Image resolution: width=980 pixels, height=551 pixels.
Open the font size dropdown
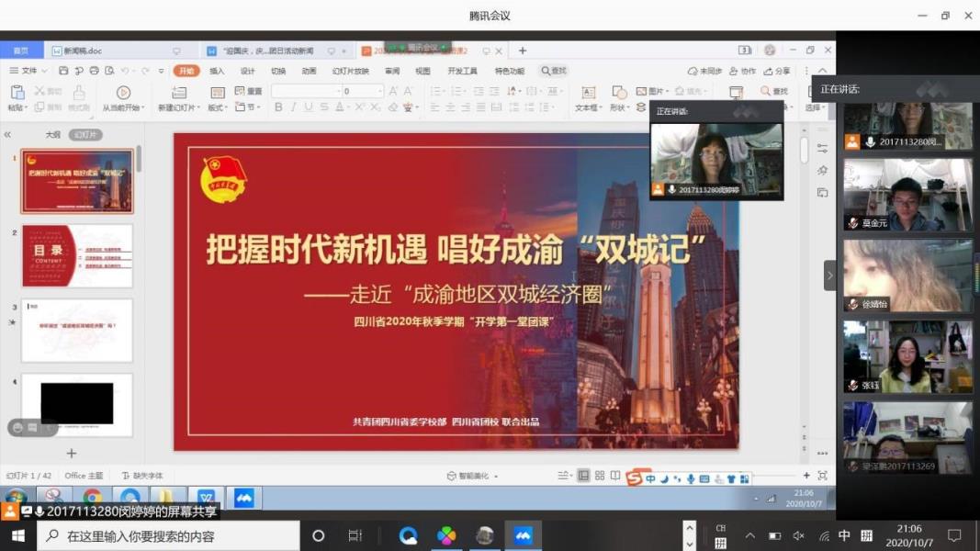click(379, 91)
